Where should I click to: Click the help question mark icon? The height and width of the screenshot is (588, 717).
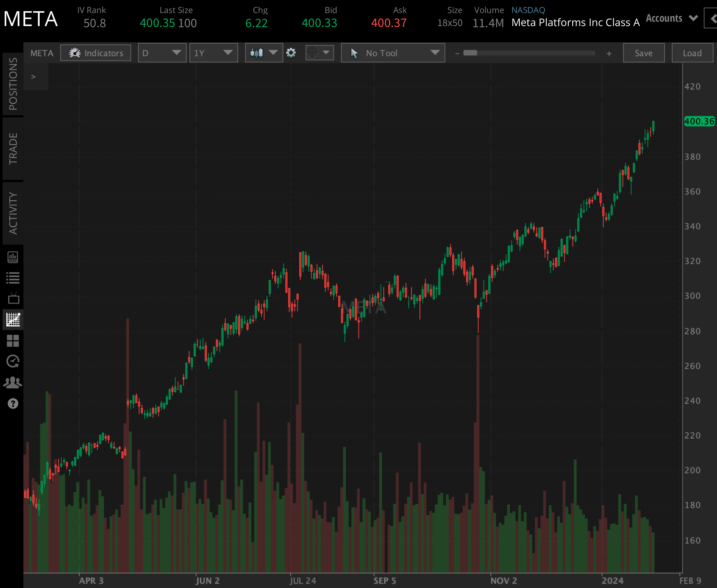(x=13, y=404)
